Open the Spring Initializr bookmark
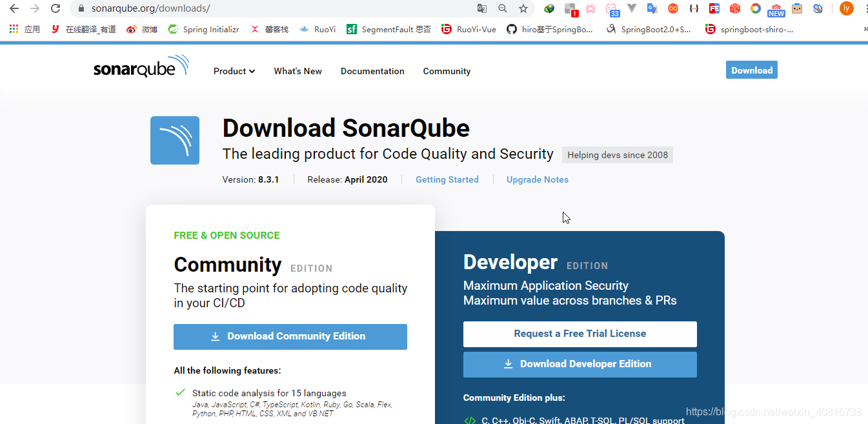This screenshot has width=868, height=424. tap(204, 29)
